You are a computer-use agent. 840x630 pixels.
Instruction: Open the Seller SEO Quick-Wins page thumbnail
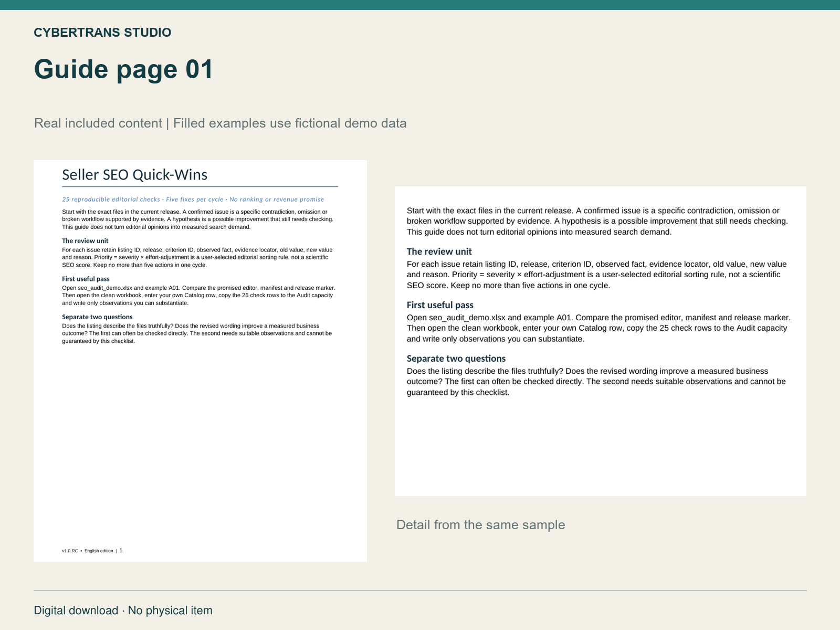point(200,361)
